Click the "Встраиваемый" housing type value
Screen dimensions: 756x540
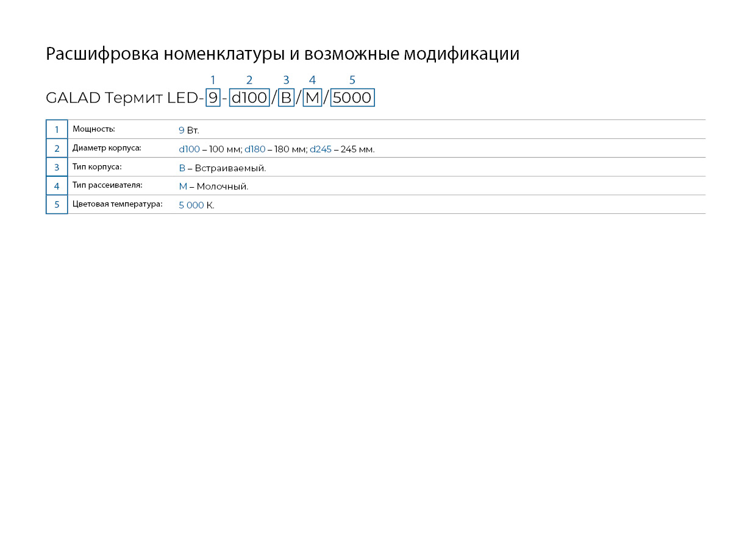pyautogui.click(x=230, y=168)
